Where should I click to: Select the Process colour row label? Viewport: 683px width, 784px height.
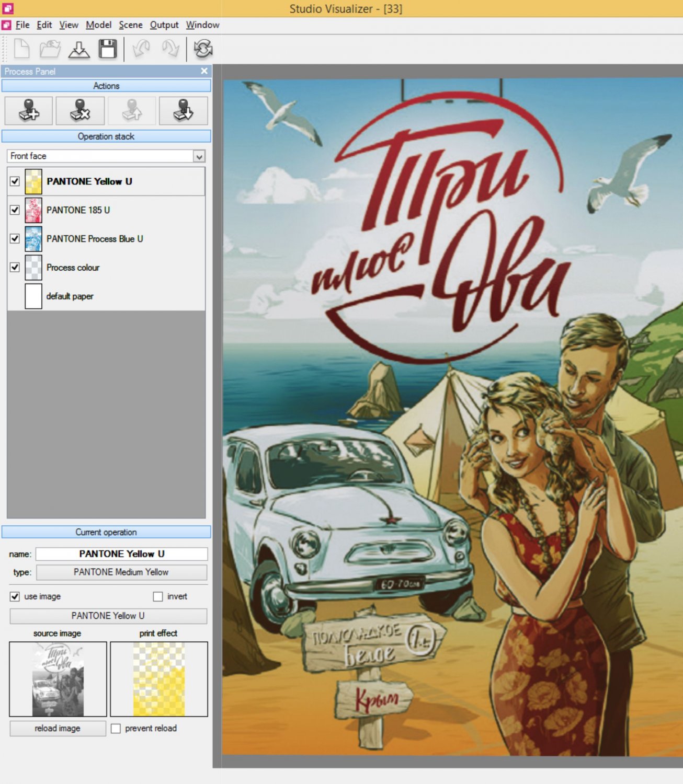pos(73,268)
